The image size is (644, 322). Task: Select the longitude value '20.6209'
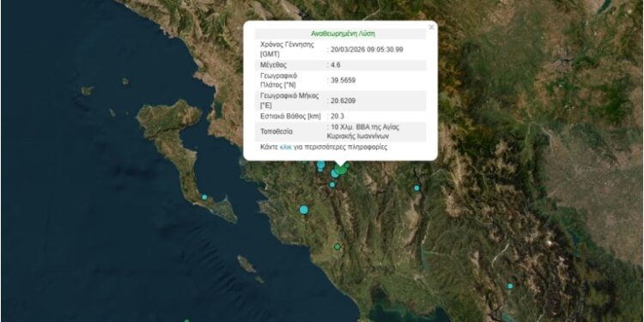click(343, 100)
